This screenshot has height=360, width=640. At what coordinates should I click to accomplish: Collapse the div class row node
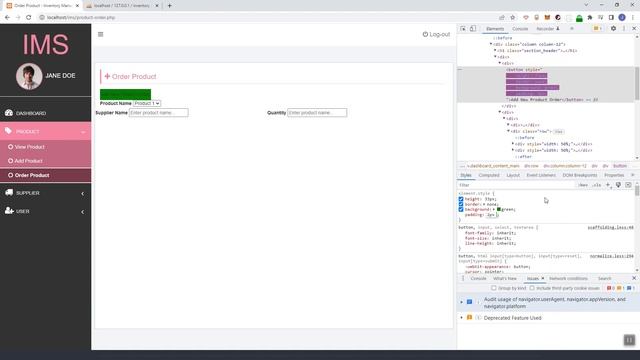[509, 131]
